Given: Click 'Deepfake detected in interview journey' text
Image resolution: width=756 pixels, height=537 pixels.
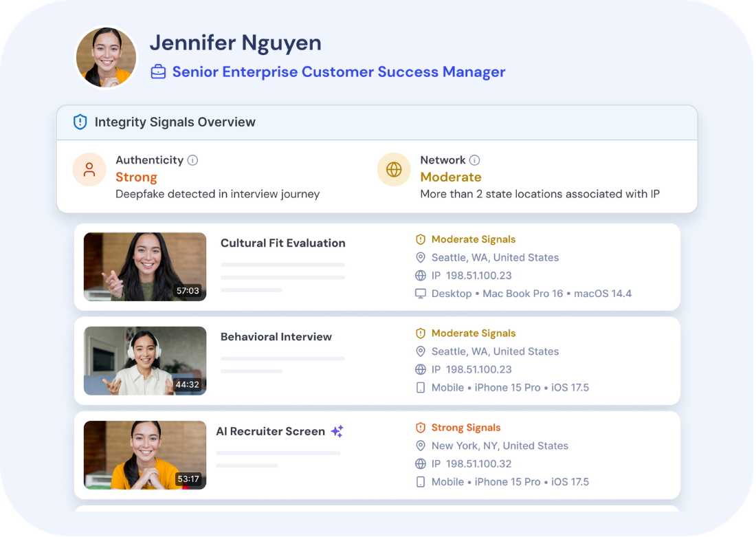Looking at the screenshot, I should [217, 194].
